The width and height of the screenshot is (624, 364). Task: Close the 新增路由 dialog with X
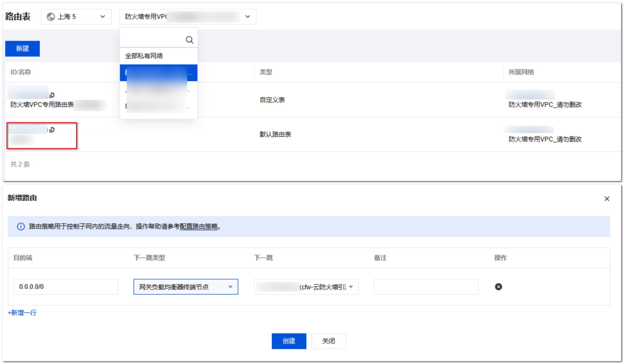[607, 199]
